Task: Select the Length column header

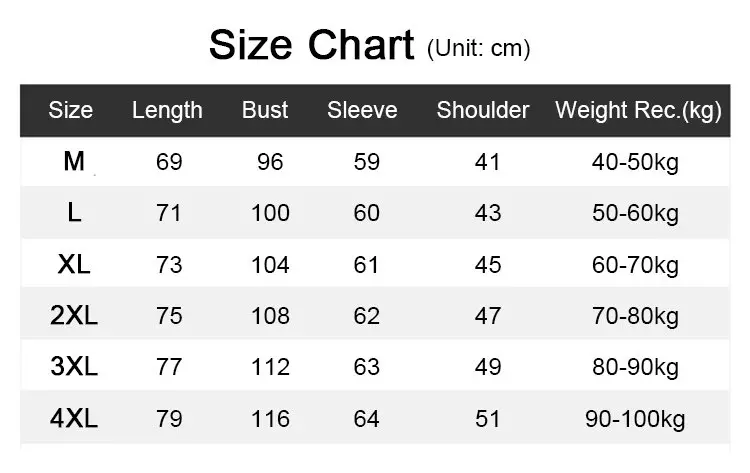Action: pos(167,110)
